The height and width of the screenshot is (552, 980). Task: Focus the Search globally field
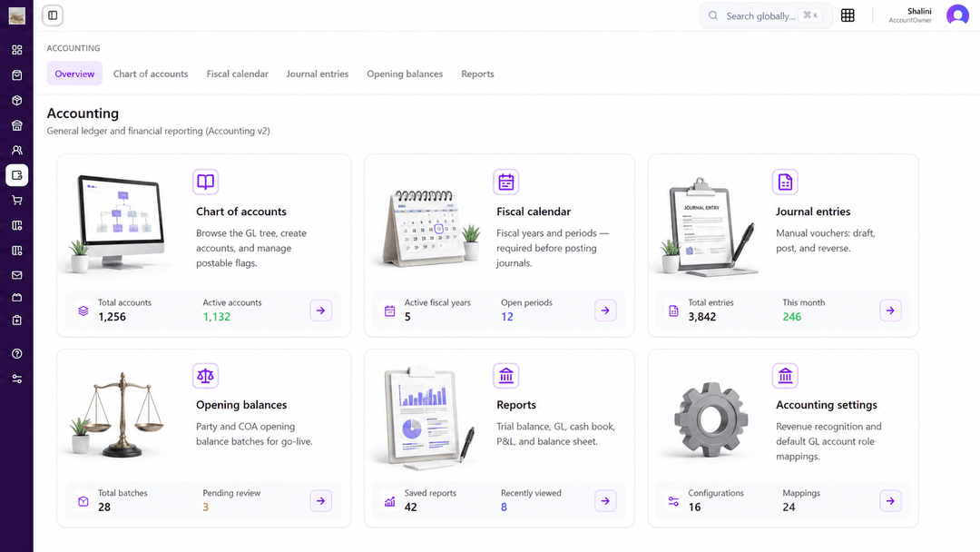(x=766, y=15)
